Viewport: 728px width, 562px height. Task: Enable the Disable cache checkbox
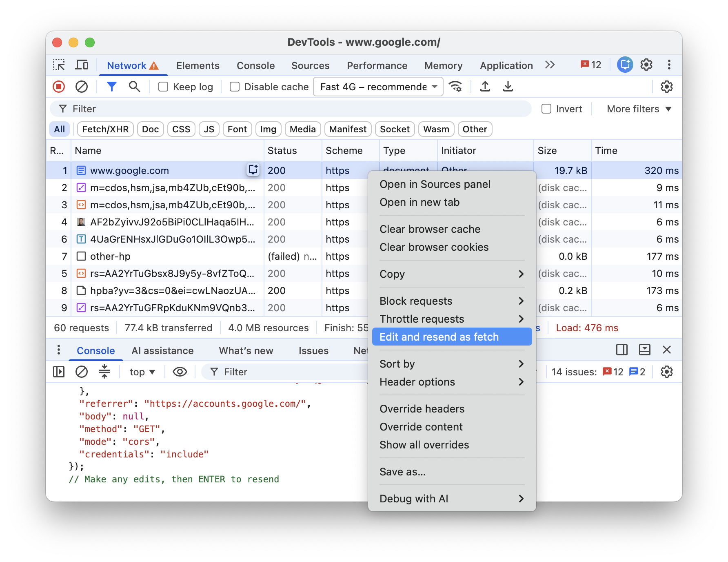[235, 87]
